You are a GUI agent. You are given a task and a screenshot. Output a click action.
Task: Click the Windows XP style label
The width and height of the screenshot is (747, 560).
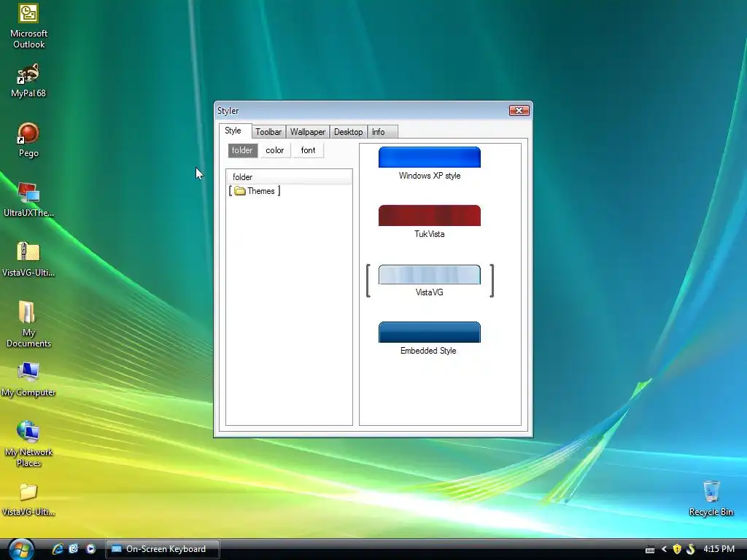coord(430,176)
